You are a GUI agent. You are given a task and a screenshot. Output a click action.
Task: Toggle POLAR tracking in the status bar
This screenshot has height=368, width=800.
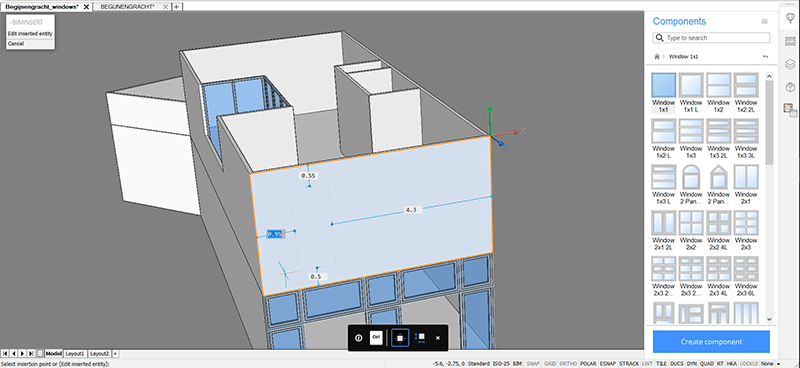pos(588,363)
